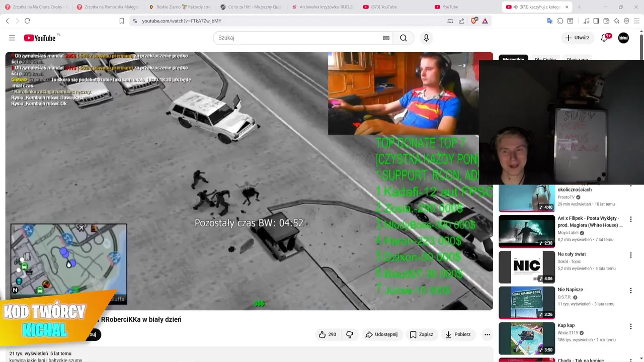The image size is (644, 362).
Task: Open Kap kap thumbnail 3:50
Action: [527, 338]
